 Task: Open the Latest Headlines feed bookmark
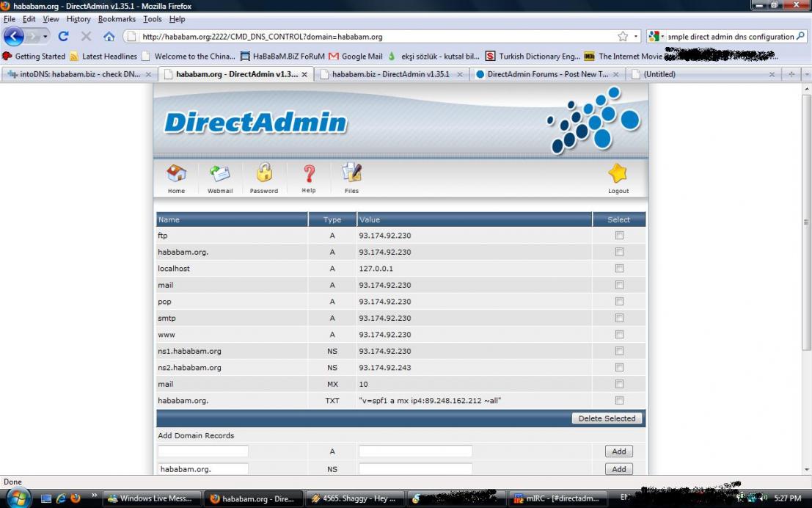click(103, 56)
